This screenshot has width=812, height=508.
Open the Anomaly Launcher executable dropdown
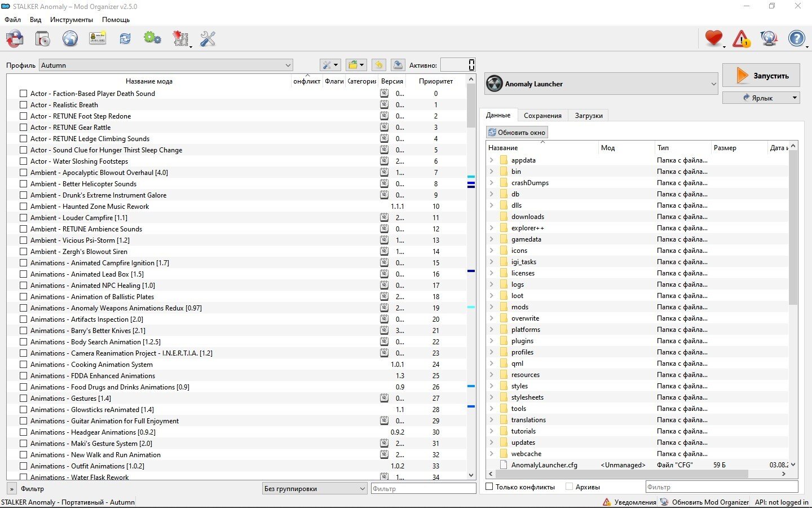[x=602, y=84]
